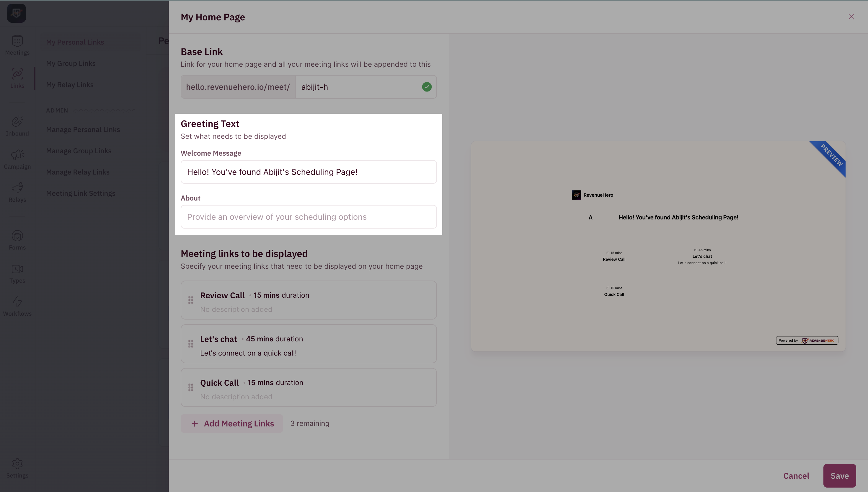Click the base link slug field abijit-h
Image resolution: width=868 pixels, height=492 pixels.
[x=366, y=87]
